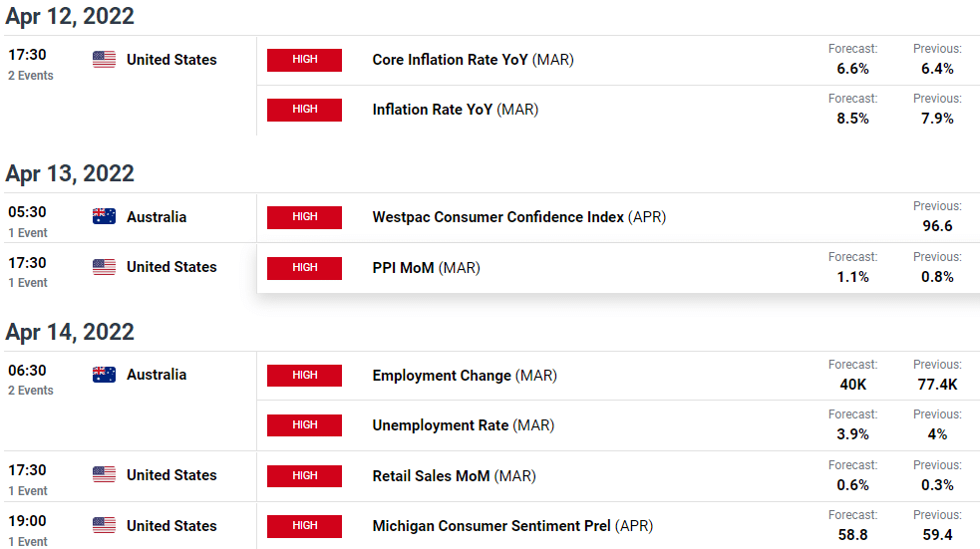Select the PPI MoM (MAR) event row

tap(618, 268)
